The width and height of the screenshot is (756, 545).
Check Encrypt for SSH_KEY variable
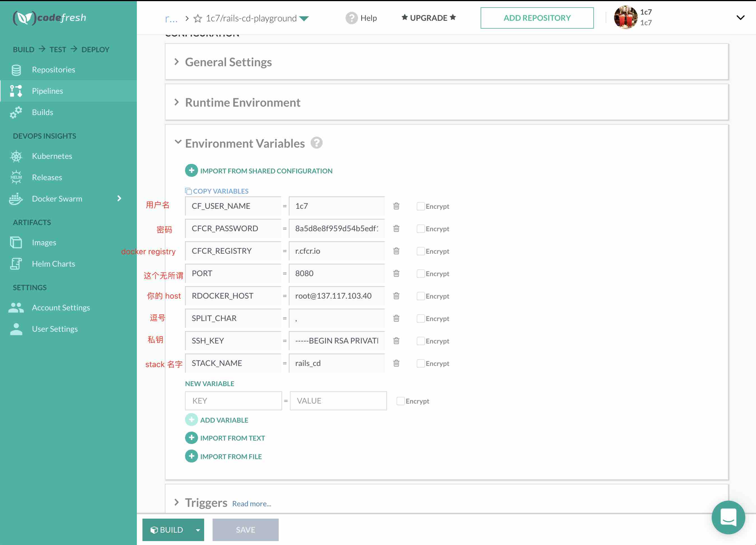click(421, 340)
